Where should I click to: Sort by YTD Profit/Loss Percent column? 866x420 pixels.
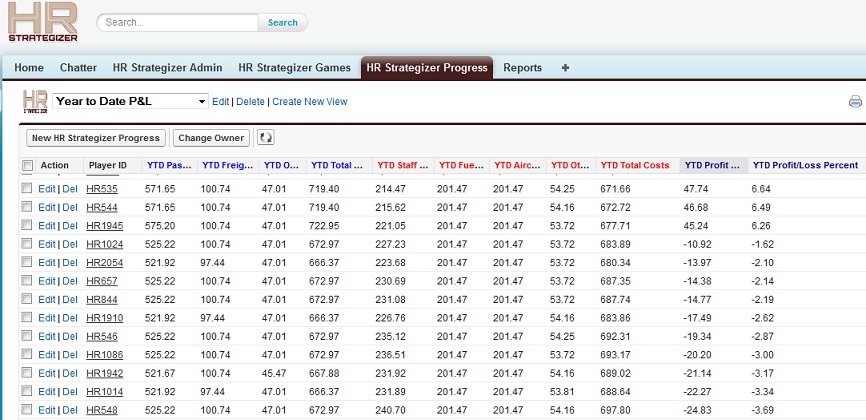tap(806, 165)
